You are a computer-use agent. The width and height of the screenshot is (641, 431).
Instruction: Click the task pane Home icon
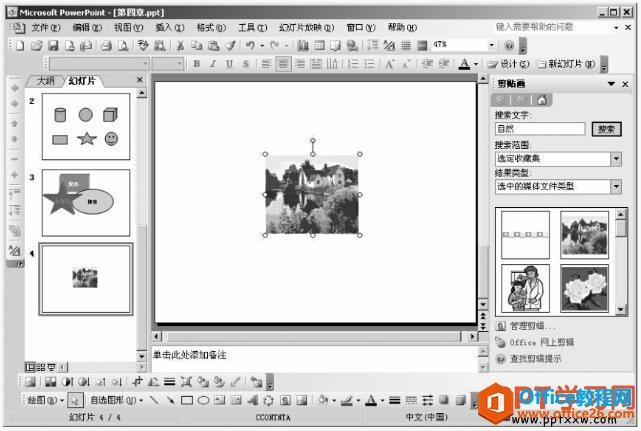(x=542, y=100)
